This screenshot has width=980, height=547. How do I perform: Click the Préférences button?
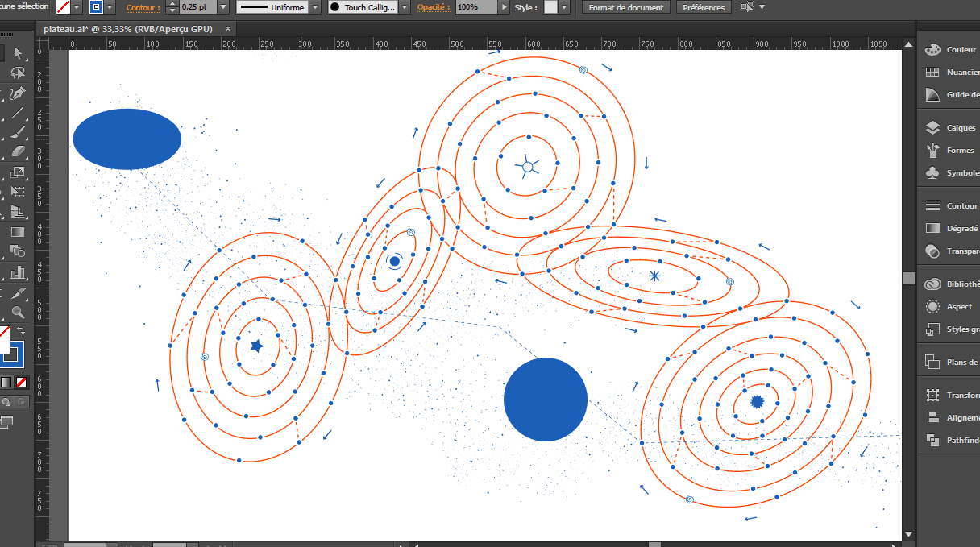click(x=703, y=7)
